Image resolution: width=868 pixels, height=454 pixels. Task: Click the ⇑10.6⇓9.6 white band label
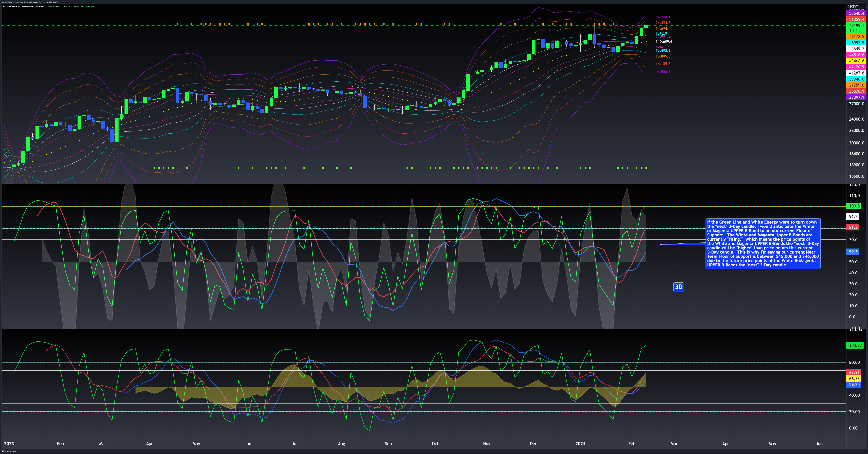(x=664, y=42)
